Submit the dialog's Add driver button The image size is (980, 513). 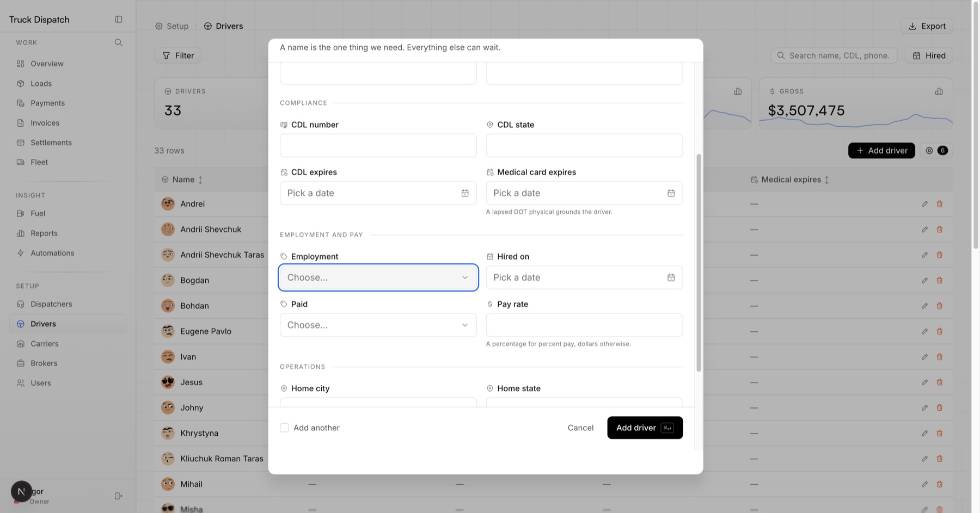click(645, 428)
